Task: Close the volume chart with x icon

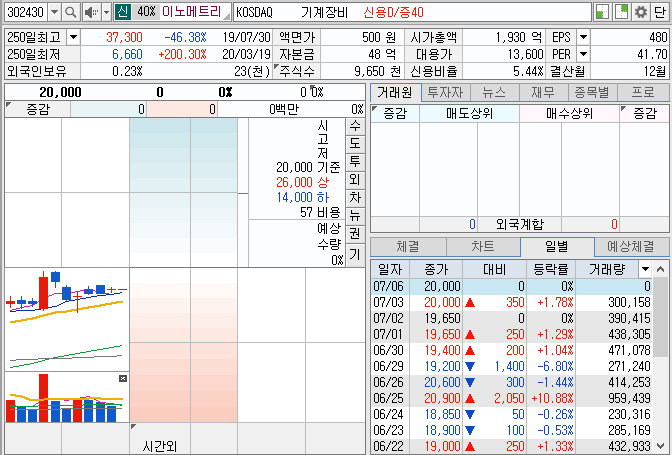Action: 123,378
